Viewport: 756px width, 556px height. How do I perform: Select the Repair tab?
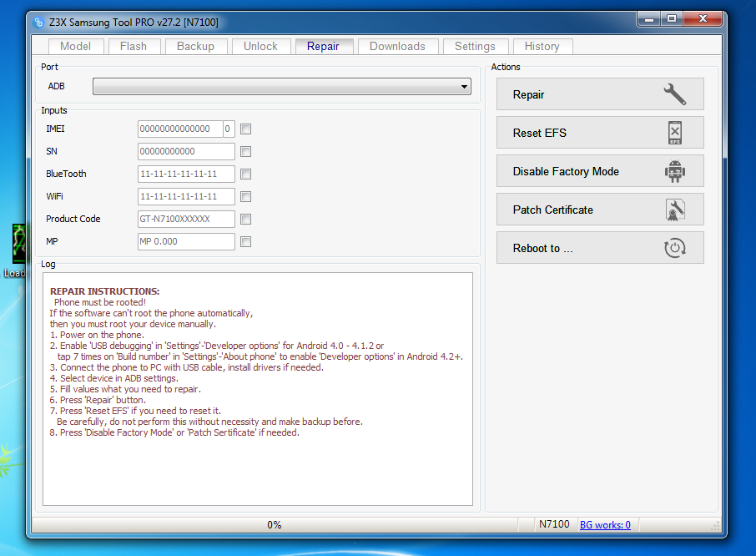(324, 46)
